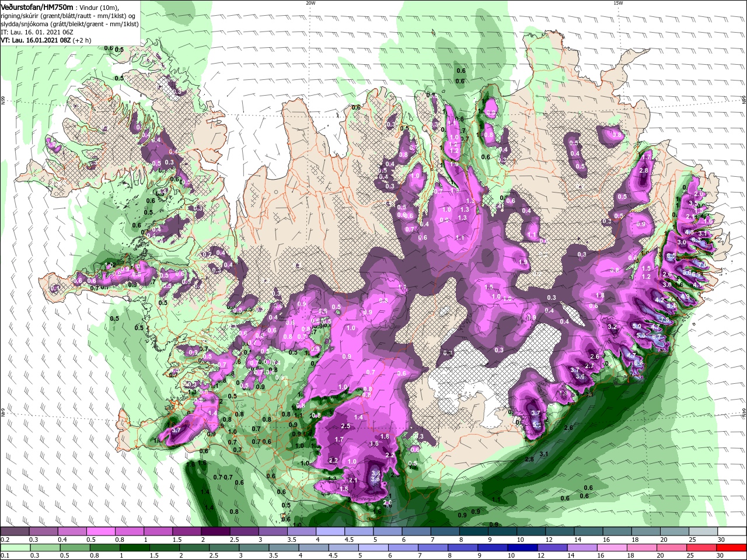Click the 0.1 label starting the lower scale
The image size is (747, 560).
(x=5, y=556)
